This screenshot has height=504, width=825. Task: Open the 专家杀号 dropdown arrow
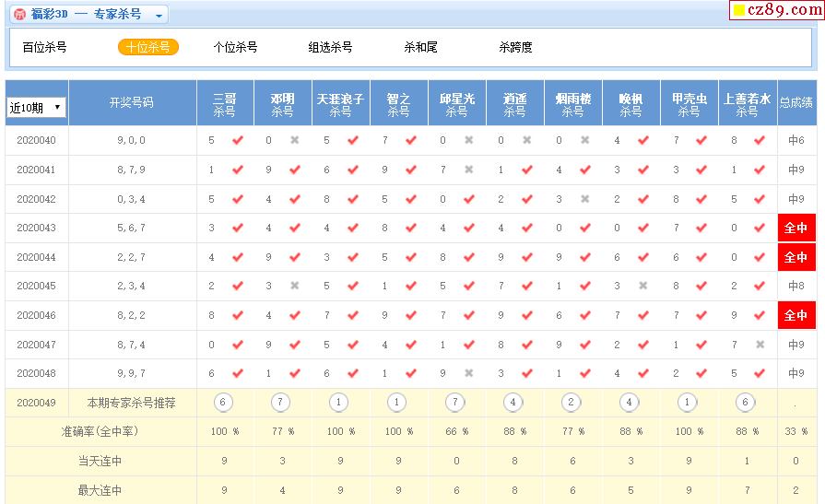tap(159, 16)
